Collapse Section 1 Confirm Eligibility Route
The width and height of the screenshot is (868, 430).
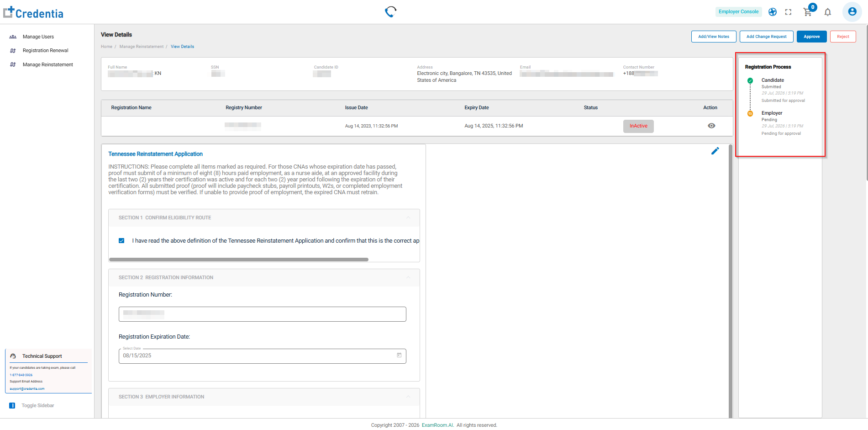pos(408,218)
